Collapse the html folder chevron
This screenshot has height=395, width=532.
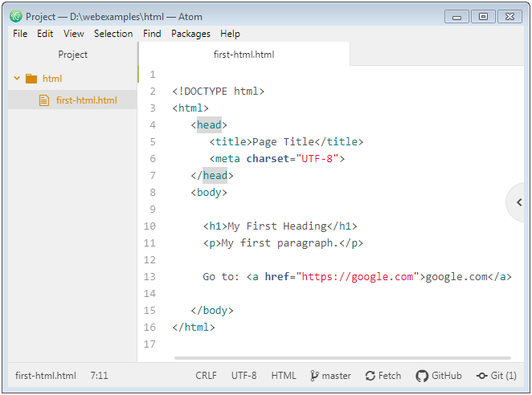point(17,79)
